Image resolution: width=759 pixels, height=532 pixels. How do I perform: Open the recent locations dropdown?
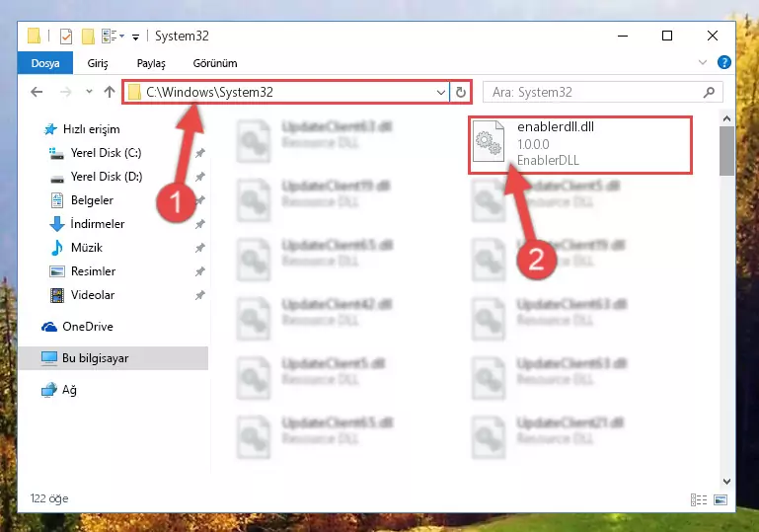pos(89,91)
